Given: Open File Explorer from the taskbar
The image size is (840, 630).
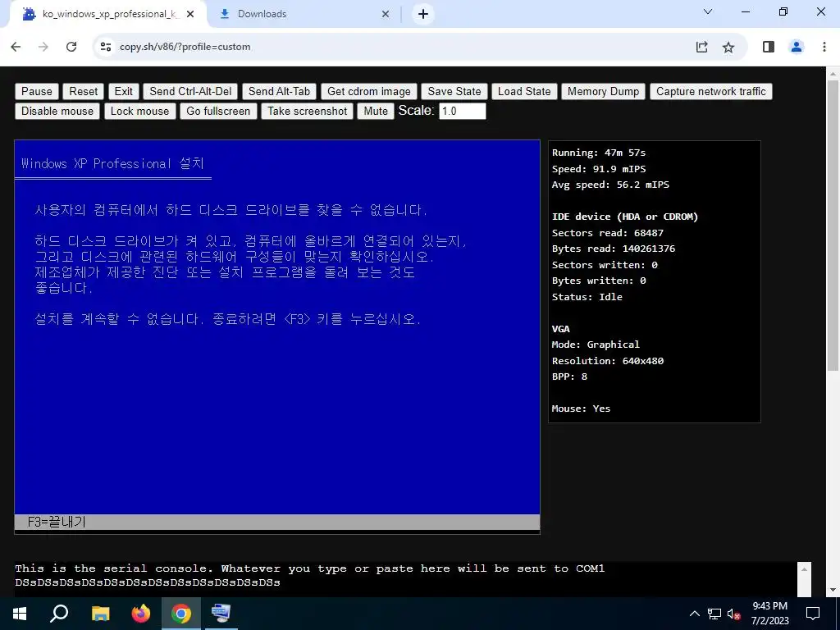Looking at the screenshot, I should (x=100, y=614).
